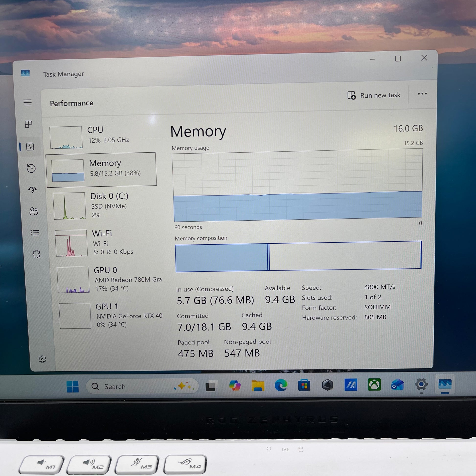Open the Details page icon

[35, 233]
